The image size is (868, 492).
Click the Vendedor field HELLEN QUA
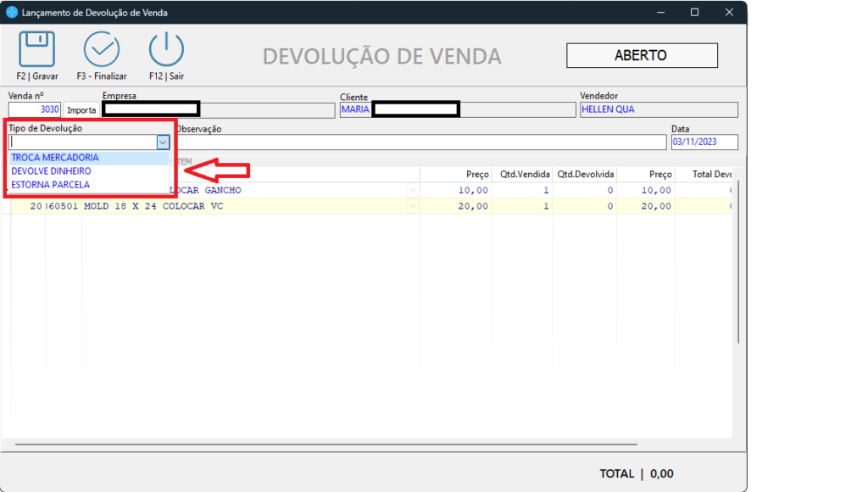pos(658,109)
